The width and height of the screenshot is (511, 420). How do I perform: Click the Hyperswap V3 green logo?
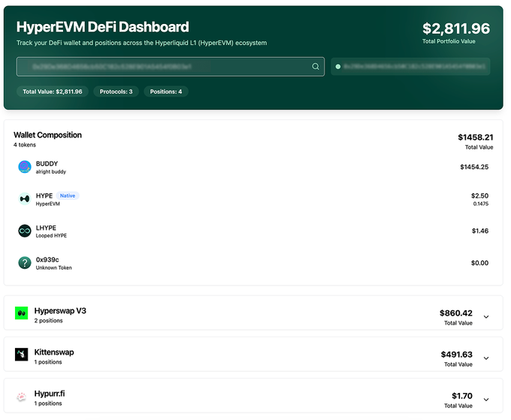point(22,313)
